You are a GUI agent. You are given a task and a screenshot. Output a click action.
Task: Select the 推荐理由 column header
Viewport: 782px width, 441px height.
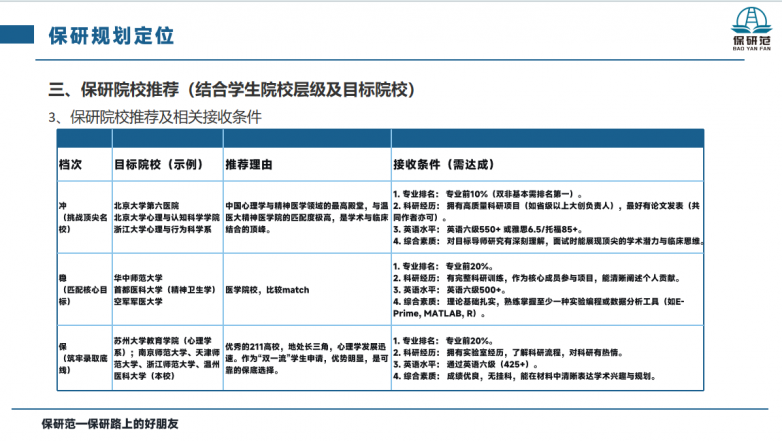[x=249, y=164]
